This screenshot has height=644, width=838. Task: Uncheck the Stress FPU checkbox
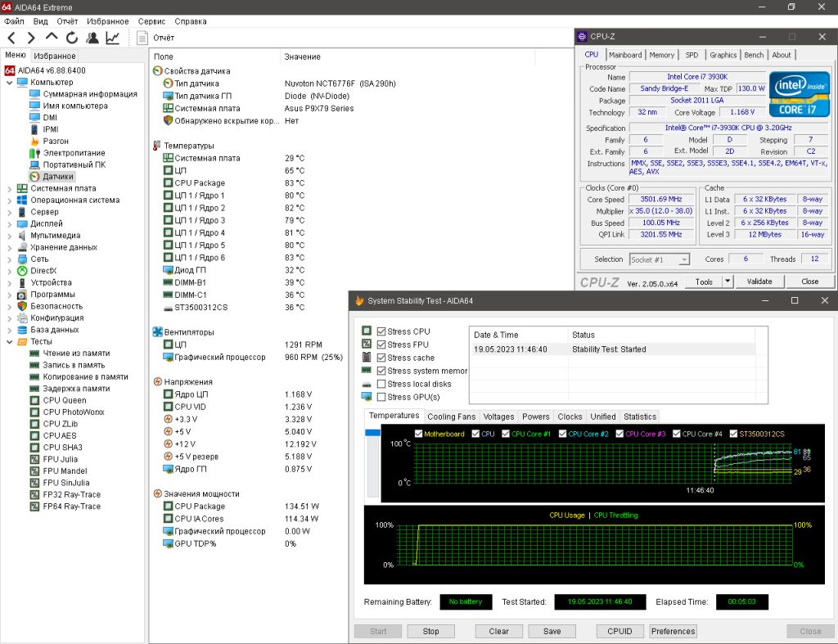381,345
